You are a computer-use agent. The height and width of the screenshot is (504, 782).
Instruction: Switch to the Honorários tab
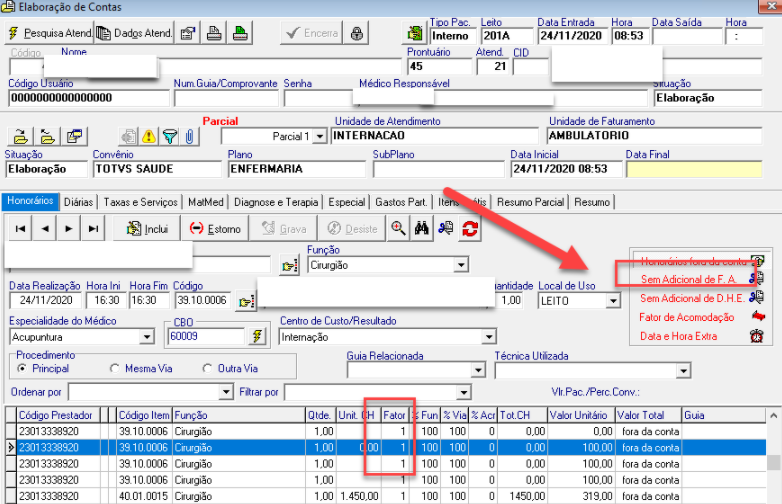(x=30, y=201)
